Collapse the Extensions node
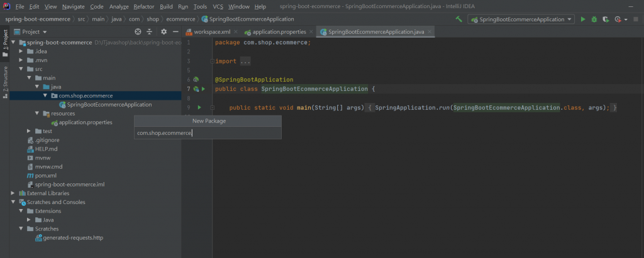Viewport: 644px width, 258px height. 21,211
